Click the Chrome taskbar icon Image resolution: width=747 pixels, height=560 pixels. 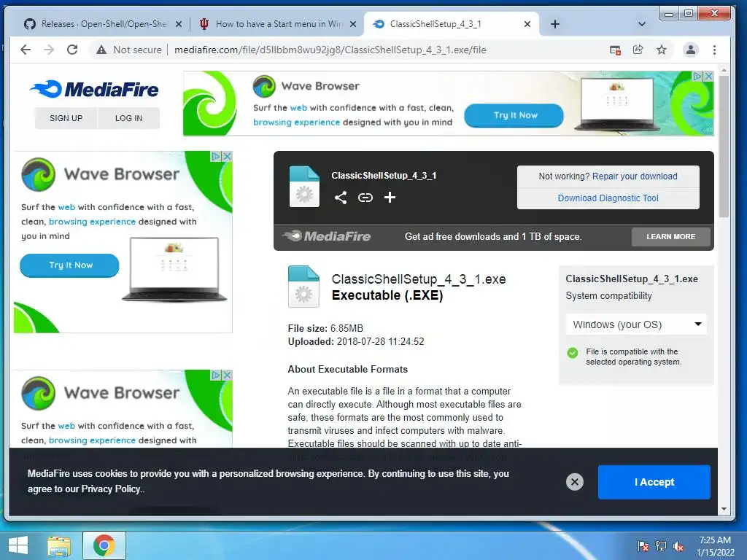(x=104, y=545)
